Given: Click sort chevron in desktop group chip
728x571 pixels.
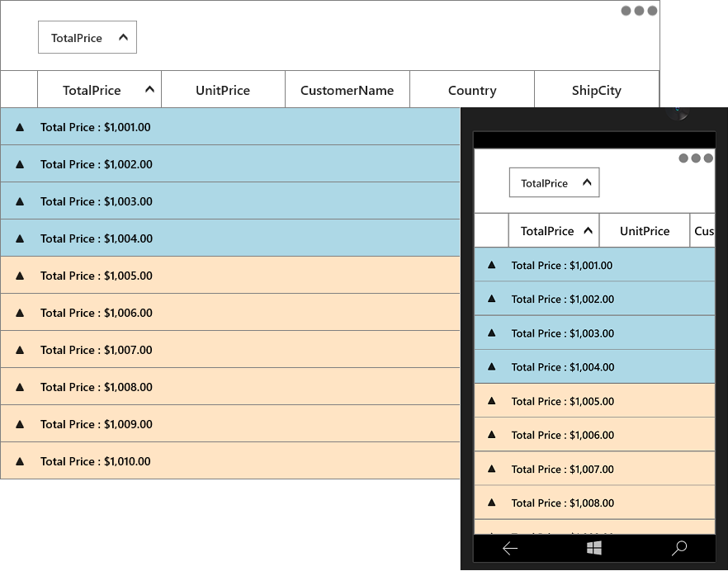Looking at the screenshot, I should (123, 37).
